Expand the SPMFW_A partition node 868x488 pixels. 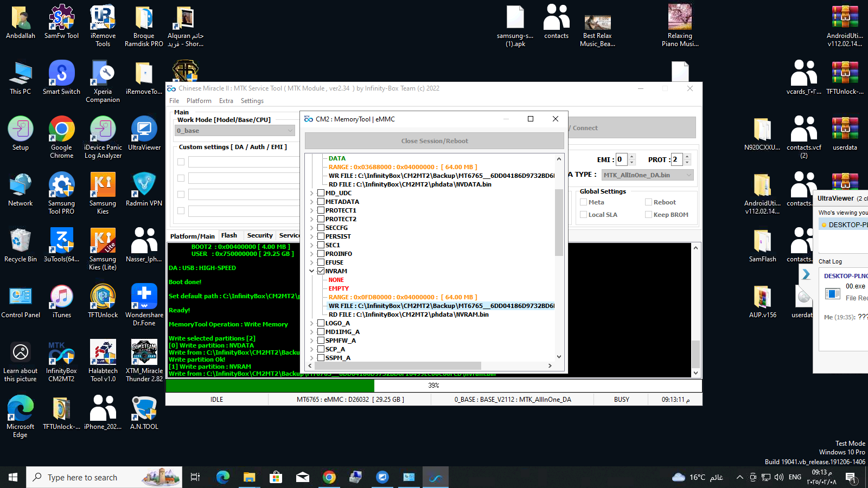312,341
